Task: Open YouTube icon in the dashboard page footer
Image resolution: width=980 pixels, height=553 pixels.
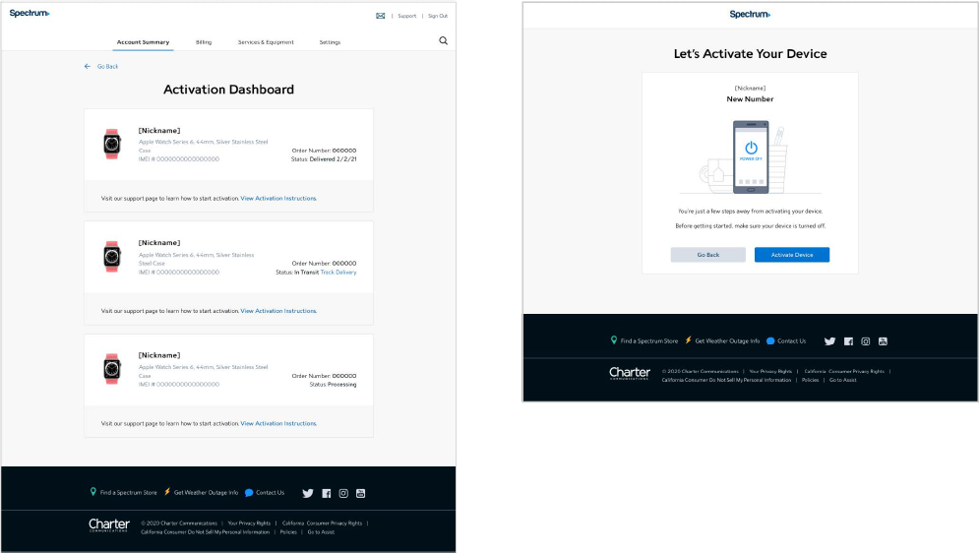Action: pyautogui.click(x=361, y=493)
